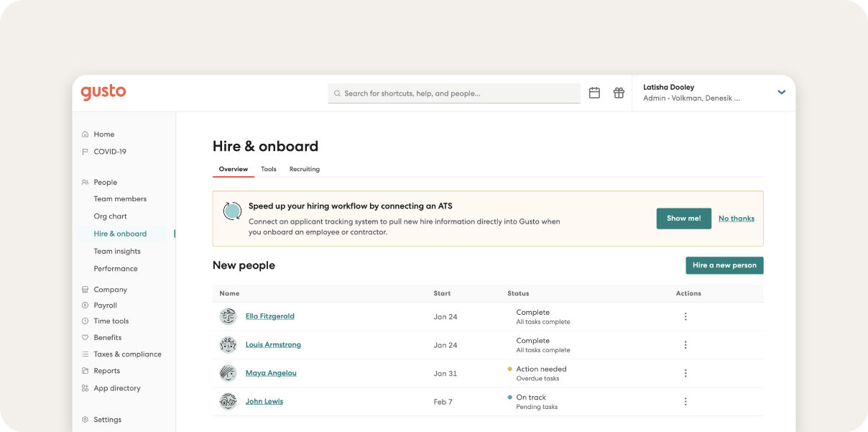The height and width of the screenshot is (432, 868).
Task: Switch to the Overview tab
Action: pyautogui.click(x=234, y=170)
